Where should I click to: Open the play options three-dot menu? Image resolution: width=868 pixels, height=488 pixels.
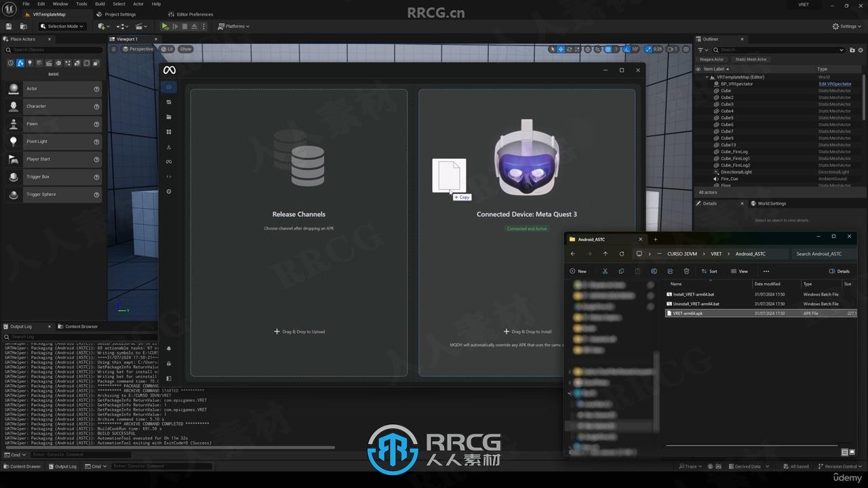[205, 26]
